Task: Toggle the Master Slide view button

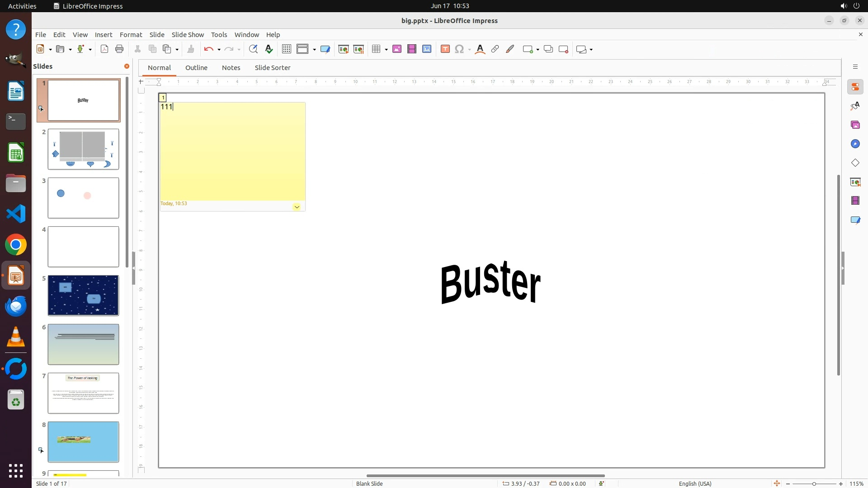Action: click(x=325, y=49)
